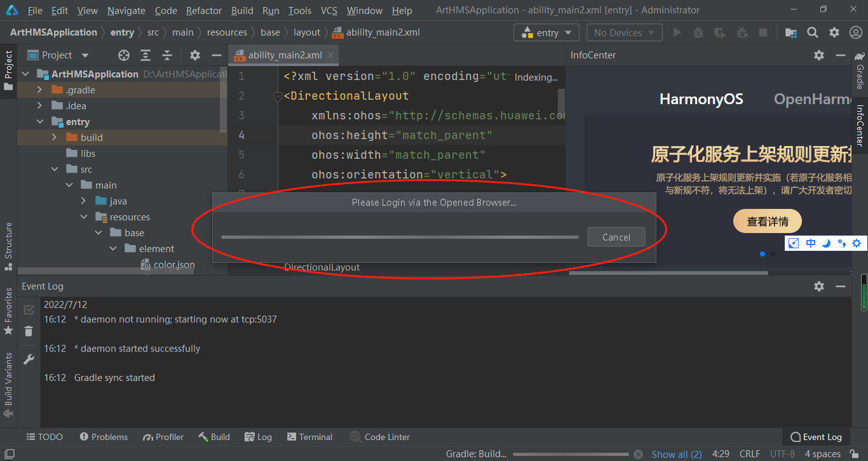
Task: Click the Stop square icon
Action: (763, 32)
